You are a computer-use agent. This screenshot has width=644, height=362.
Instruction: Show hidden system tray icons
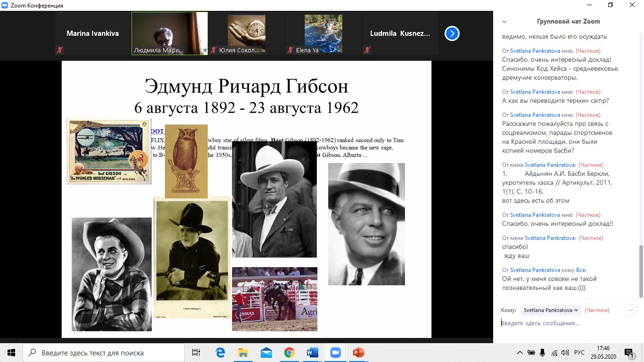coord(520,353)
